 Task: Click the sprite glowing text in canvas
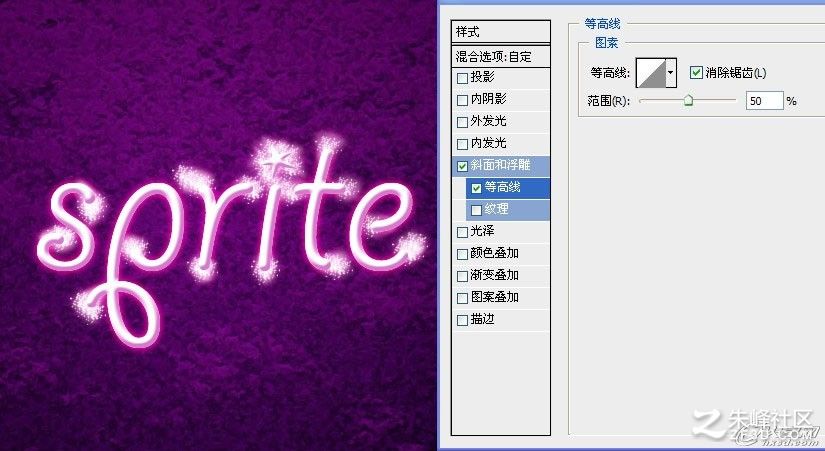[x=232, y=242]
